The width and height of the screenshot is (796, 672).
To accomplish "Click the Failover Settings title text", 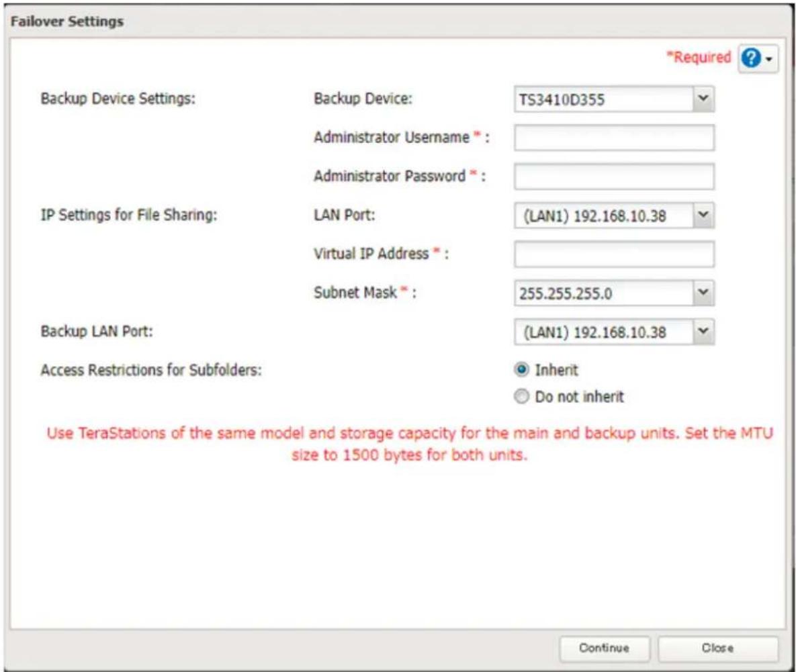I will (x=67, y=21).
